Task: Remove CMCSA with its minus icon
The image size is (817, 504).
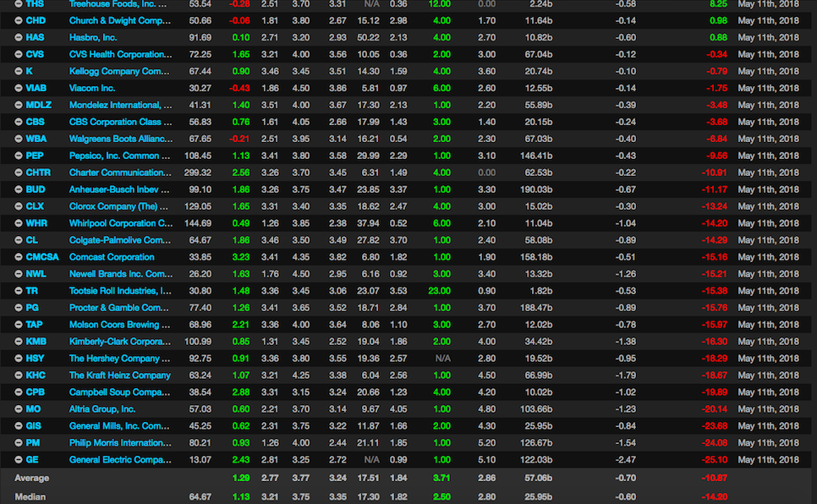Action: [x=19, y=257]
